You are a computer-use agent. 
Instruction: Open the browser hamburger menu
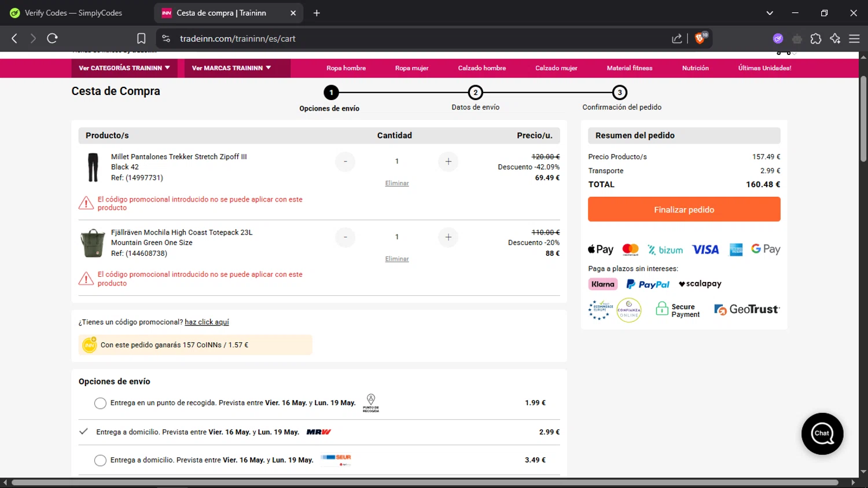coord(854,38)
